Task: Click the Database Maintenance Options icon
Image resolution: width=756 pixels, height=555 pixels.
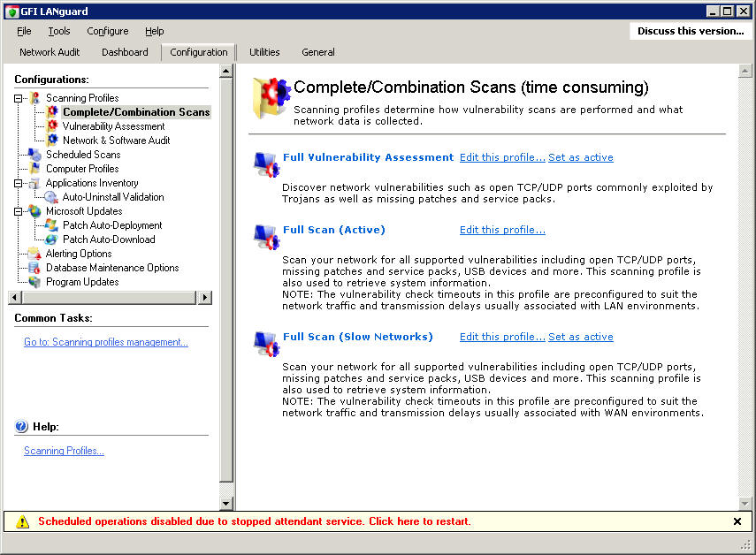Action: tap(34, 268)
